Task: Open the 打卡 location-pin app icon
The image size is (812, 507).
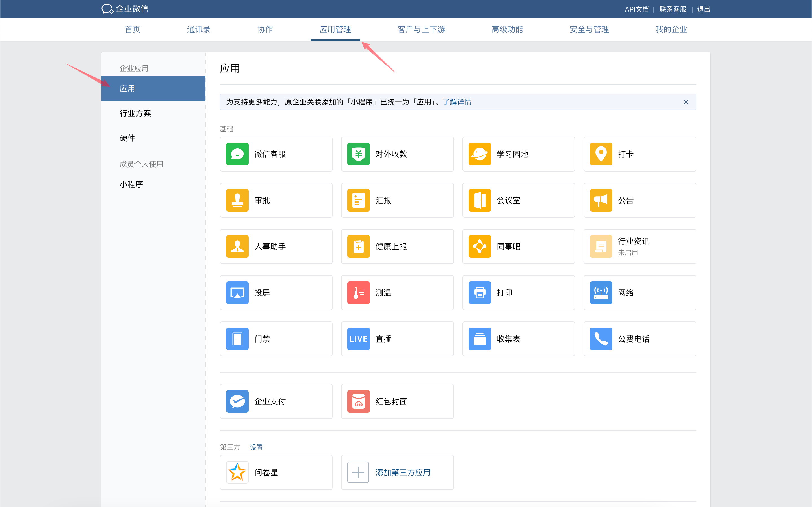Action: tap(601, 154)
